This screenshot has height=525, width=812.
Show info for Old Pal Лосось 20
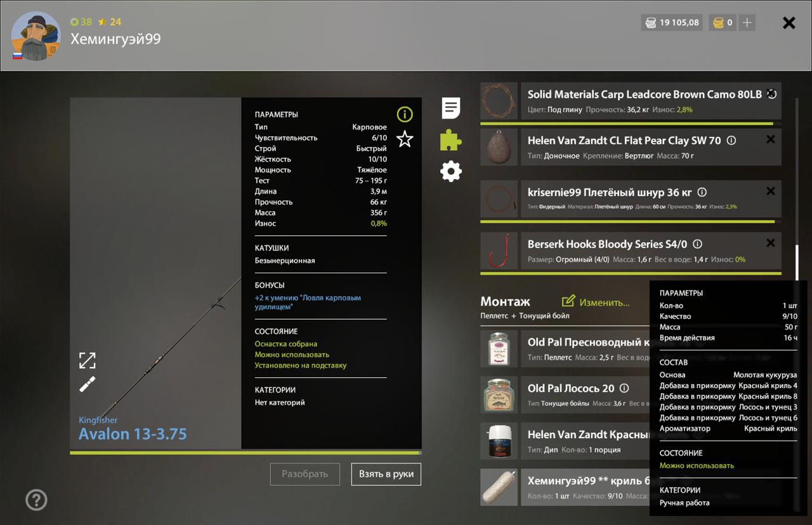point(624,388)
